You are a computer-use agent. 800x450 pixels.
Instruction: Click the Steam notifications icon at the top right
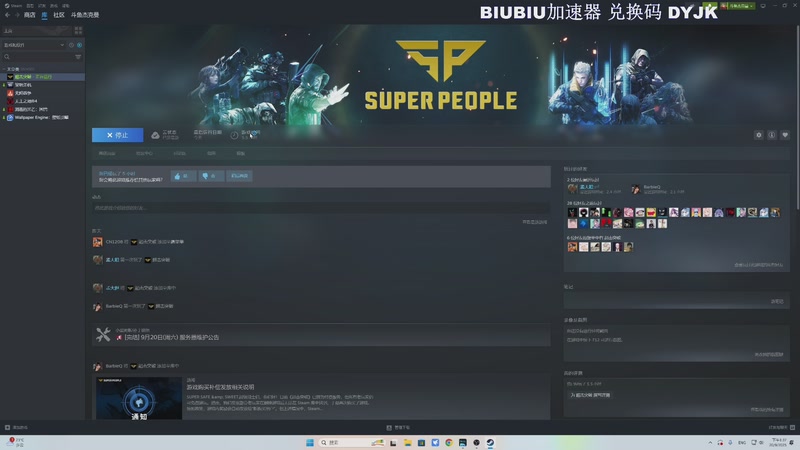pyautogui.click(x=709, y=6)
